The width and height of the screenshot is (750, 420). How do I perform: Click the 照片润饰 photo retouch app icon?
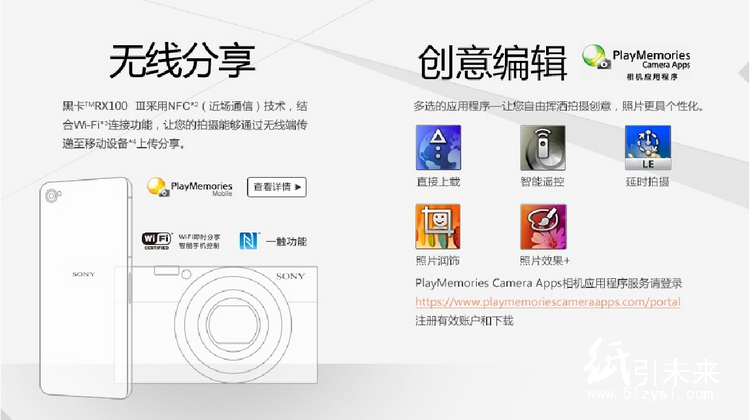pyautogui.click(x=437, y=226)
